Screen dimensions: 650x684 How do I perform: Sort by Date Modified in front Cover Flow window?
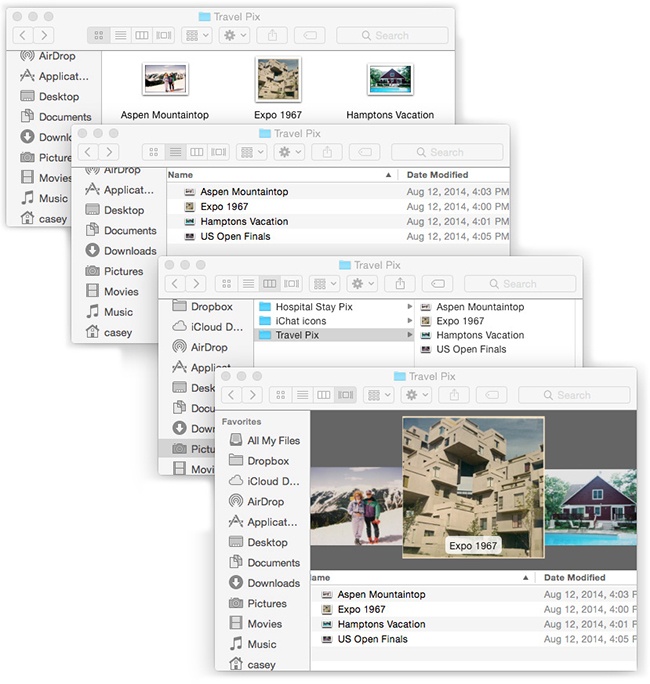click(x=586, y=578)
